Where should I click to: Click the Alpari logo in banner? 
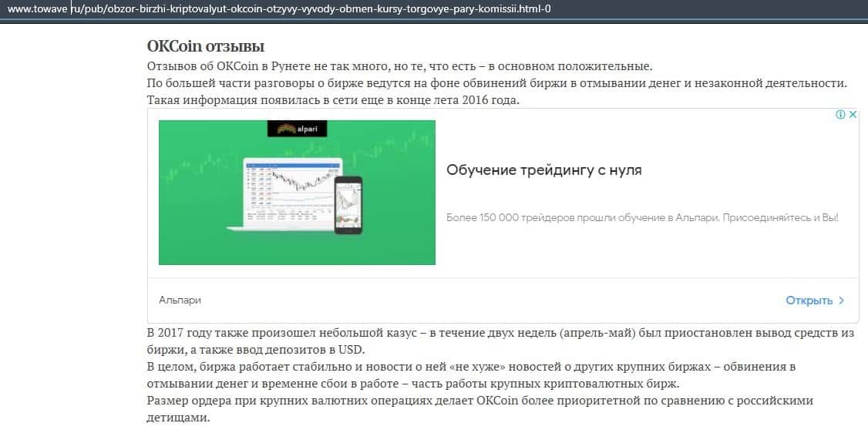point(298,129)
